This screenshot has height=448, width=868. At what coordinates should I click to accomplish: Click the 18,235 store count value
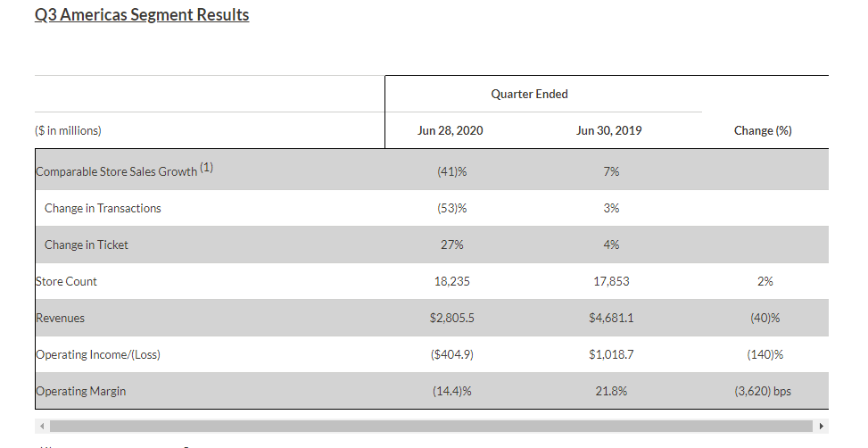(451, 281)
